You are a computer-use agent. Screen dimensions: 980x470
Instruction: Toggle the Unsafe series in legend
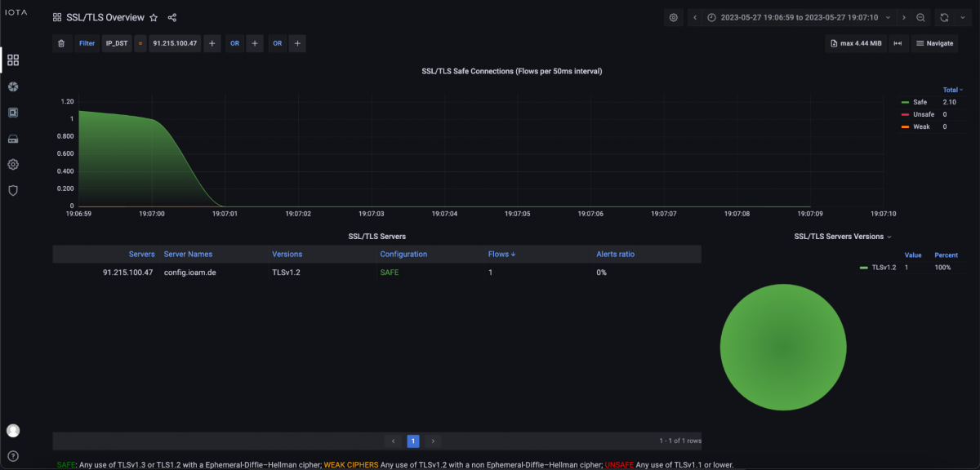[x=923, y=114]
